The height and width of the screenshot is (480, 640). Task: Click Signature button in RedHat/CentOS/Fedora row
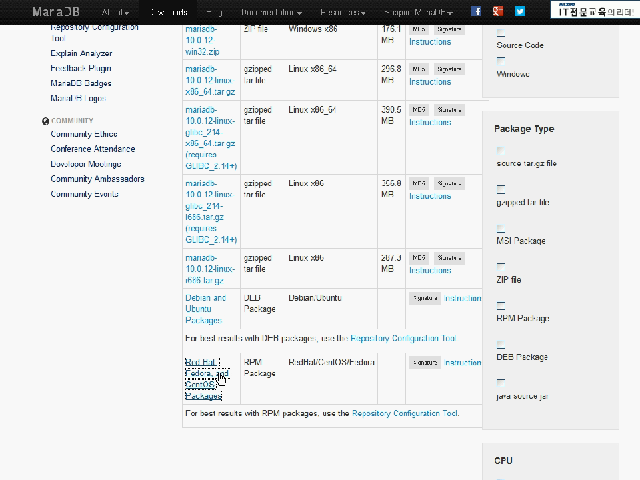[425, 362]
